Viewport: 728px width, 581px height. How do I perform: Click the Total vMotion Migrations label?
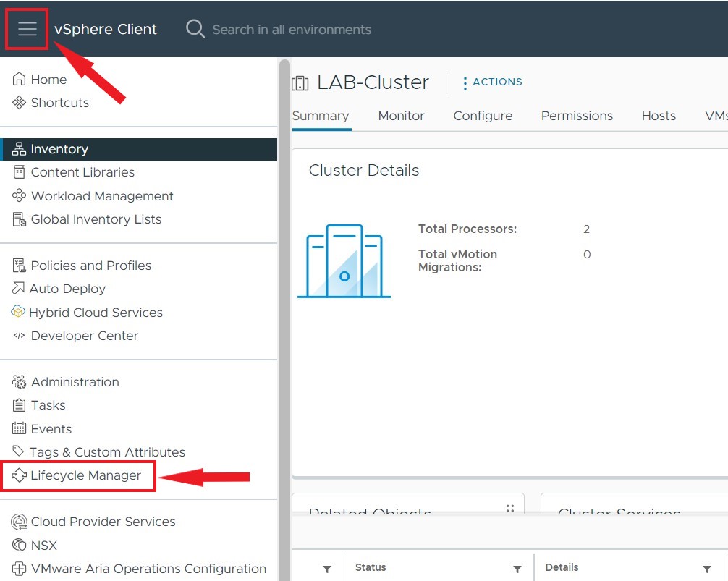click(457, 260)
